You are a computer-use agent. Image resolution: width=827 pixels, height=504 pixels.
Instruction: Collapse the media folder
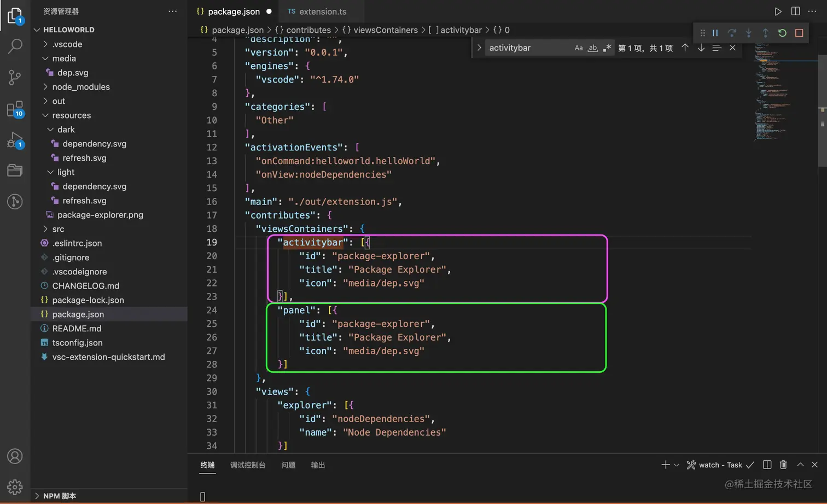pos(45,58)
